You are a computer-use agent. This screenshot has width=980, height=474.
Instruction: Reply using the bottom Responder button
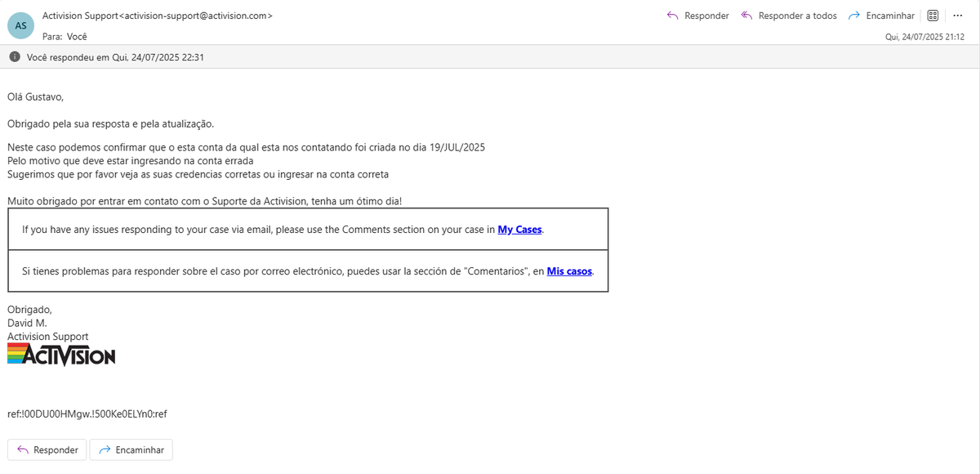coord(47,449)
